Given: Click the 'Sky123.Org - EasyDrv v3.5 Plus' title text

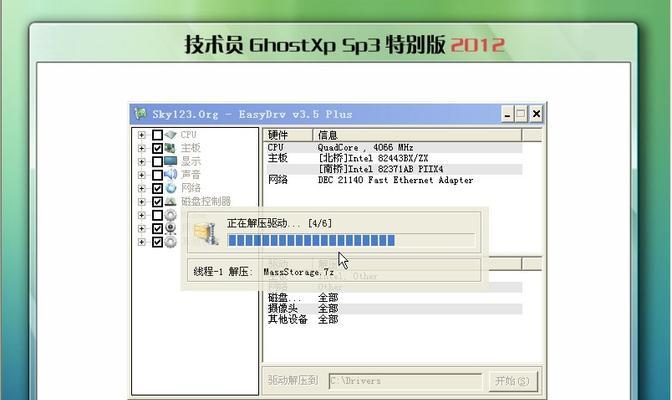Looking at the screenshot, I should (x=252, y=114).
